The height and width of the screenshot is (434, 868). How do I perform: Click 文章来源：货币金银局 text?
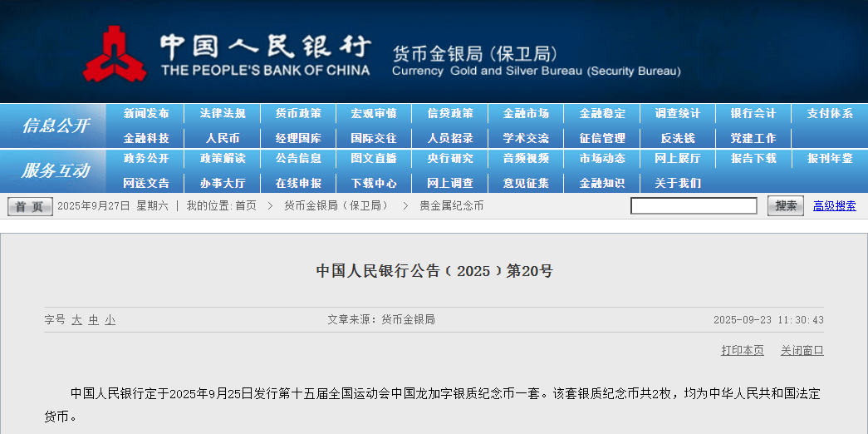tap(381, 320)
